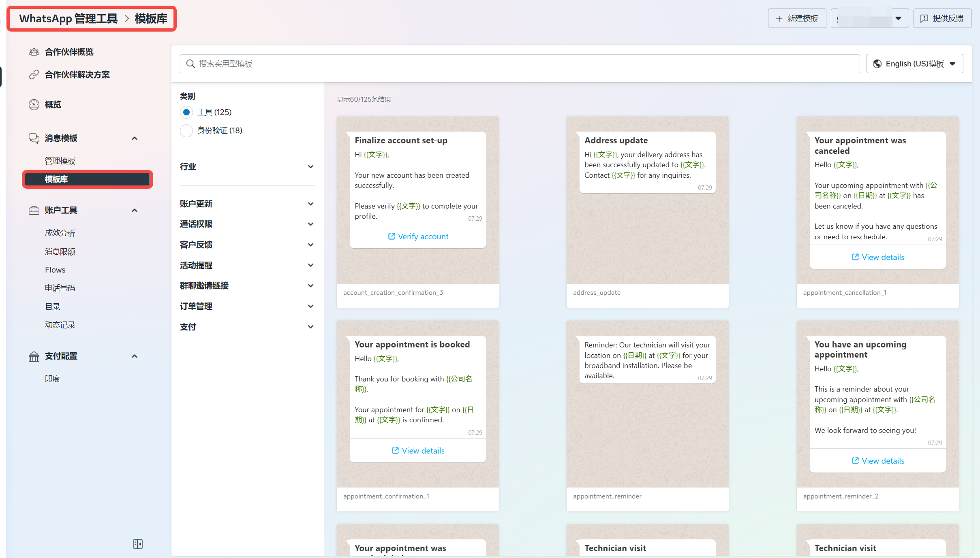Select the 身份验证 (18) radio button
Screen dimensions: 980x558
186,130
